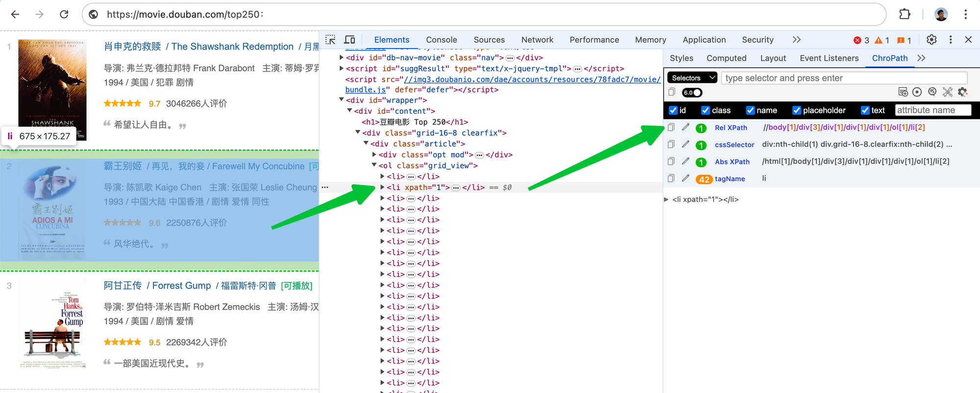The width and height of the screenshot is (980, 393).
Task: Edit the Rel XPath with pencil icon
Action: [x=686, y=127]
